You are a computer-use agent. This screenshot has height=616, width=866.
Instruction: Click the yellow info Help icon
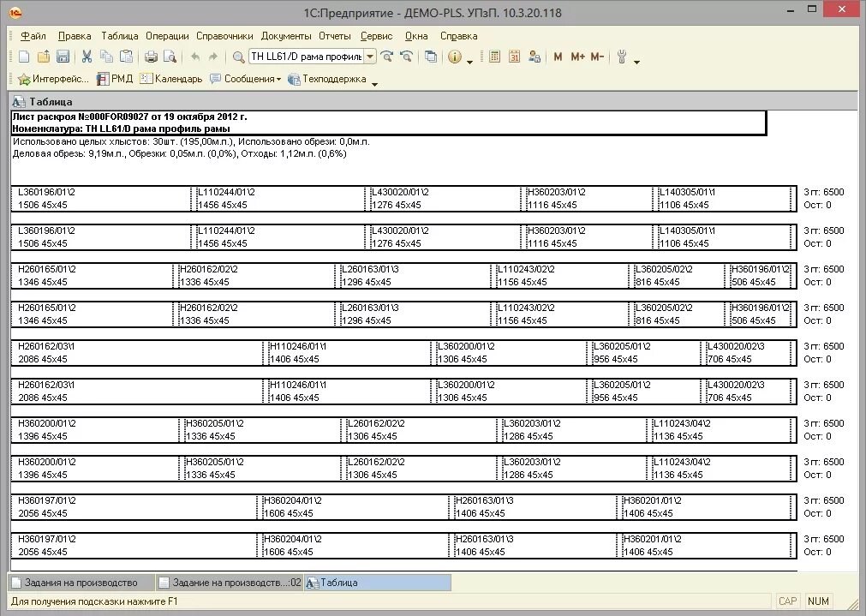[455, 57]
